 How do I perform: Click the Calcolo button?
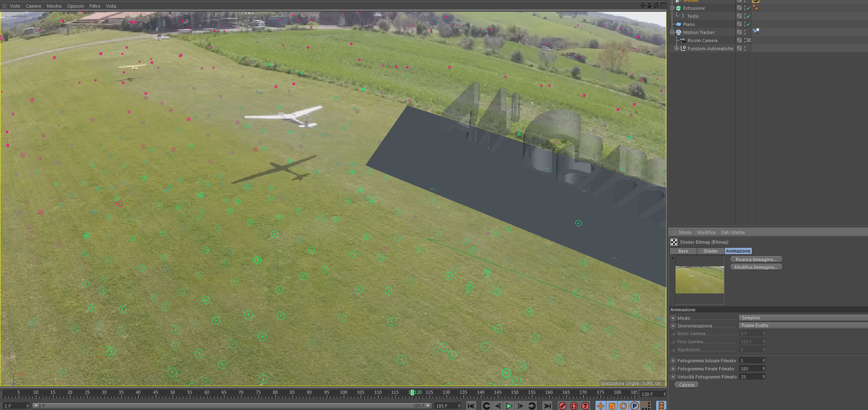point(686,385)
